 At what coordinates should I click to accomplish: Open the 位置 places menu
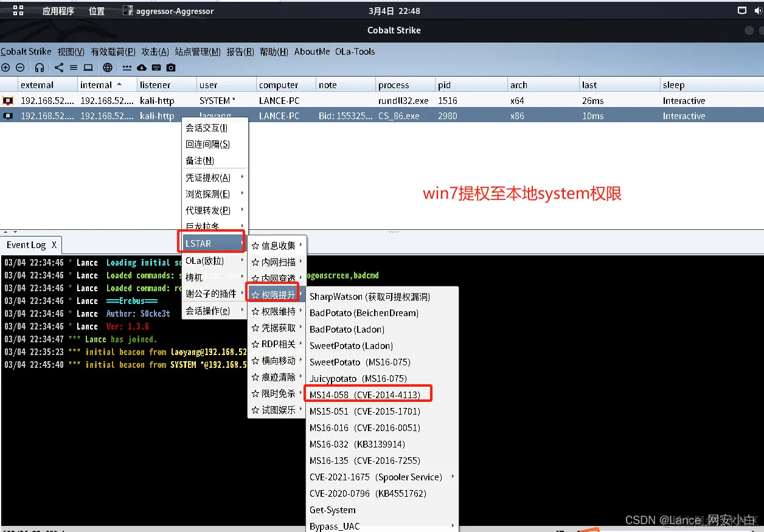pos(96,11)
